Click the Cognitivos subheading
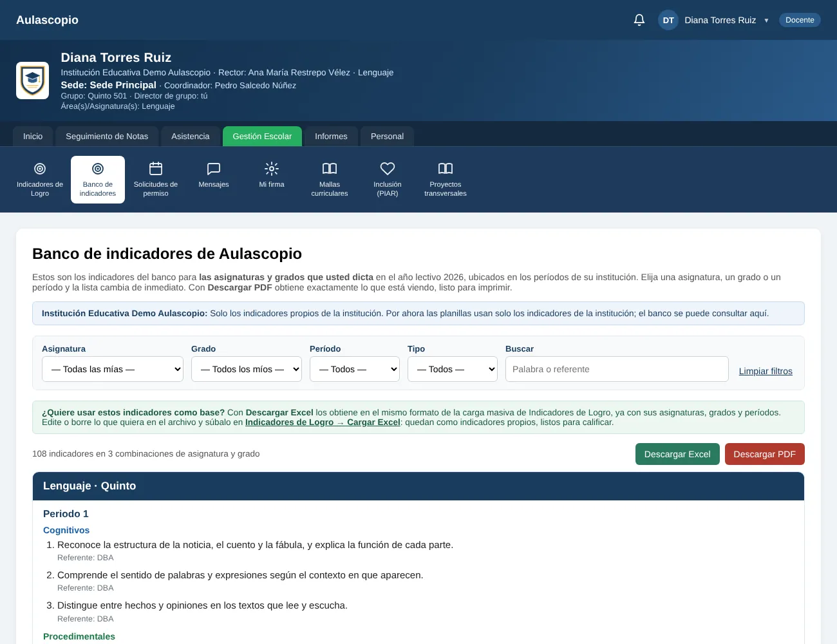 tap(66, 530)
